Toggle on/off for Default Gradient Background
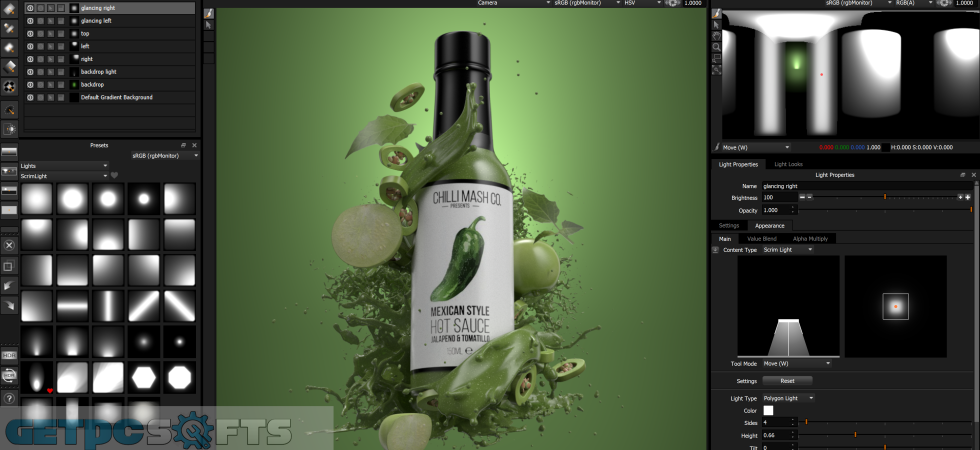This screenshot has height=450, width=980. tap(29, 98)
